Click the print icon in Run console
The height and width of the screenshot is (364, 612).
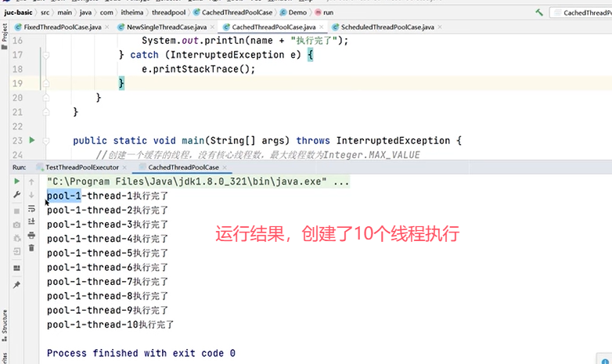(31, 235)
